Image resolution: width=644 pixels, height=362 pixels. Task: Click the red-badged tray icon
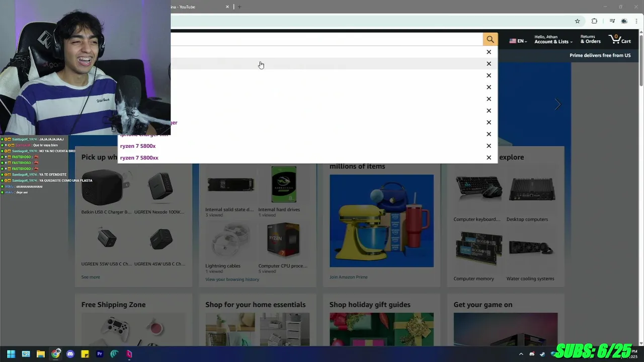[x=532, y=354]
